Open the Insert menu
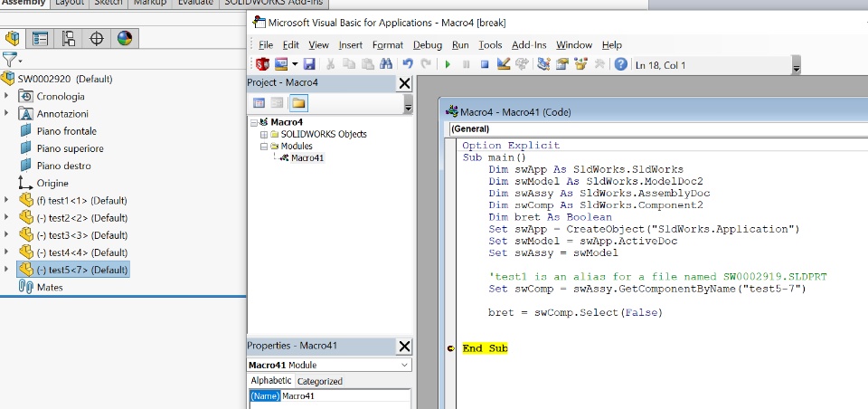Image resolution: width=868 pixels, height=409 pixels. point(351,45)
